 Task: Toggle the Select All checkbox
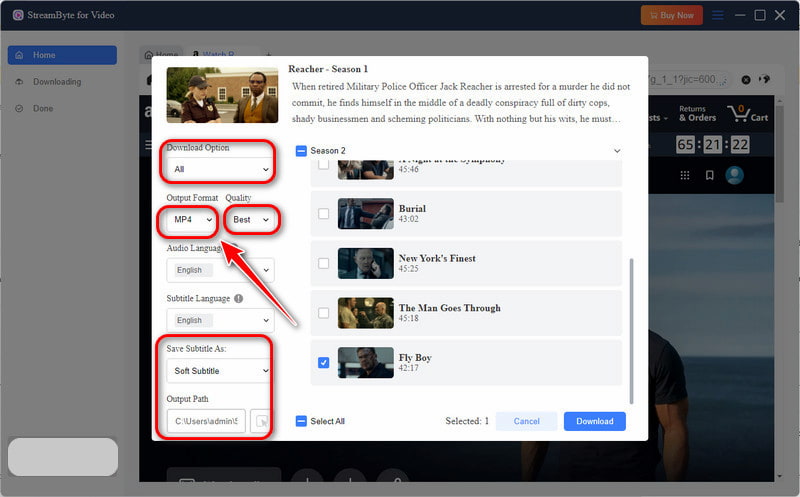(x=302, y=421)
